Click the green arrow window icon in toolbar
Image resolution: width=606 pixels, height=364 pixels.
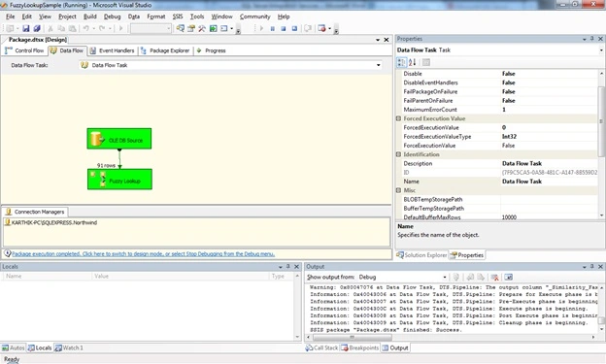213,28
